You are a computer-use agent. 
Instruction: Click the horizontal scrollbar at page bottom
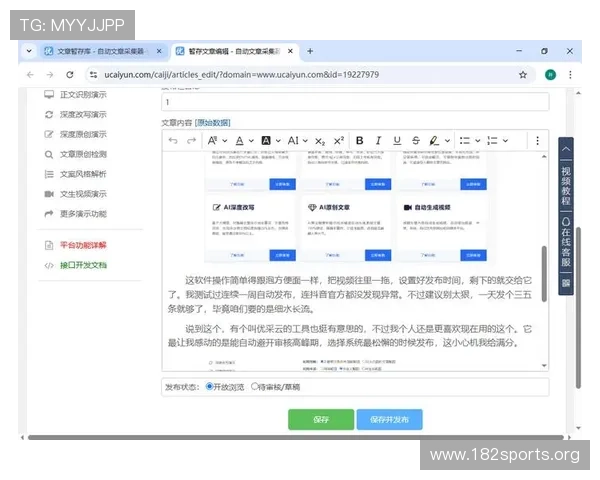295,437
